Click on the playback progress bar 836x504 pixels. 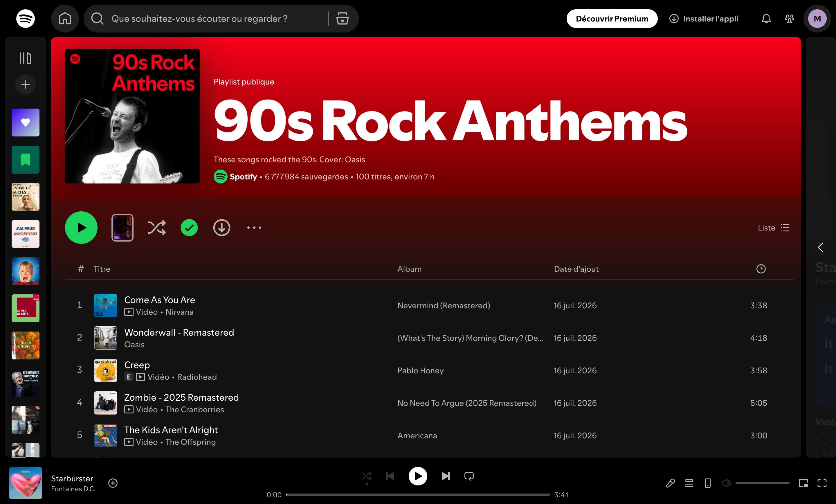coord(418,495)
